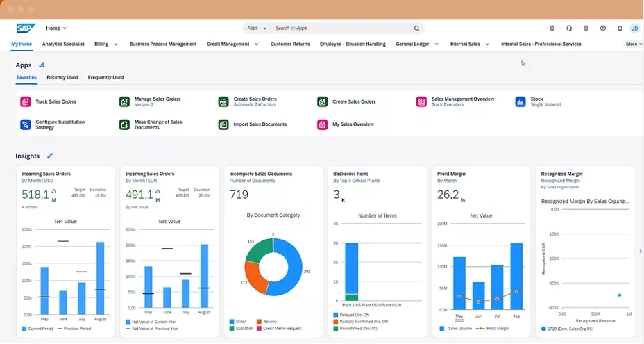Open the My Sales Overview app icon

click(x=322, y=125)
